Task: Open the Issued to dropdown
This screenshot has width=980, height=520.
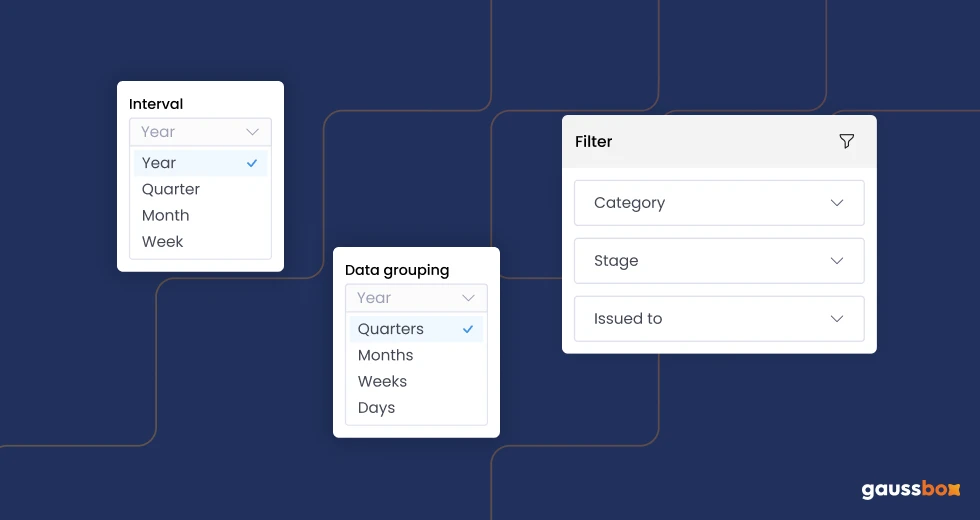Action: (x=719, y=319)
